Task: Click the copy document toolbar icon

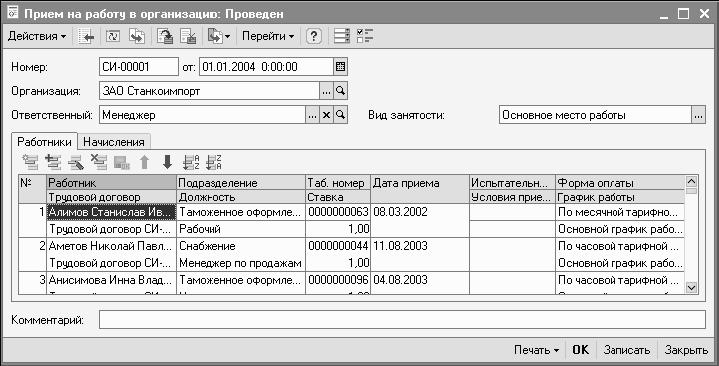Action: (x=137, y=36)
